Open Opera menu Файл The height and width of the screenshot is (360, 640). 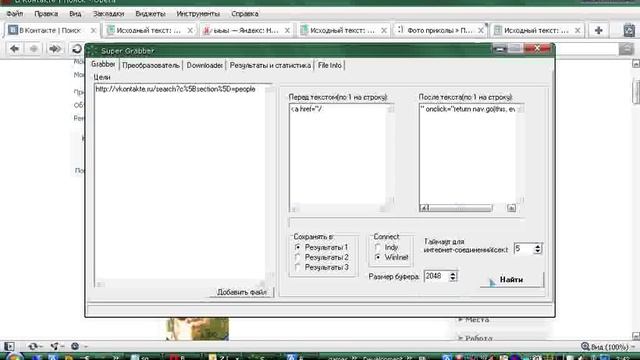pyautogui.click(x=15, y=14)
